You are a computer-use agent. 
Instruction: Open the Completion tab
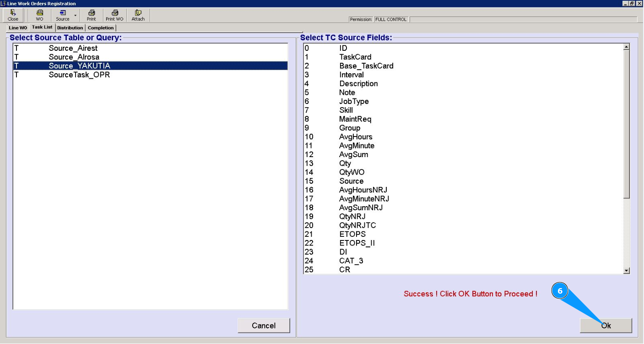101,28
